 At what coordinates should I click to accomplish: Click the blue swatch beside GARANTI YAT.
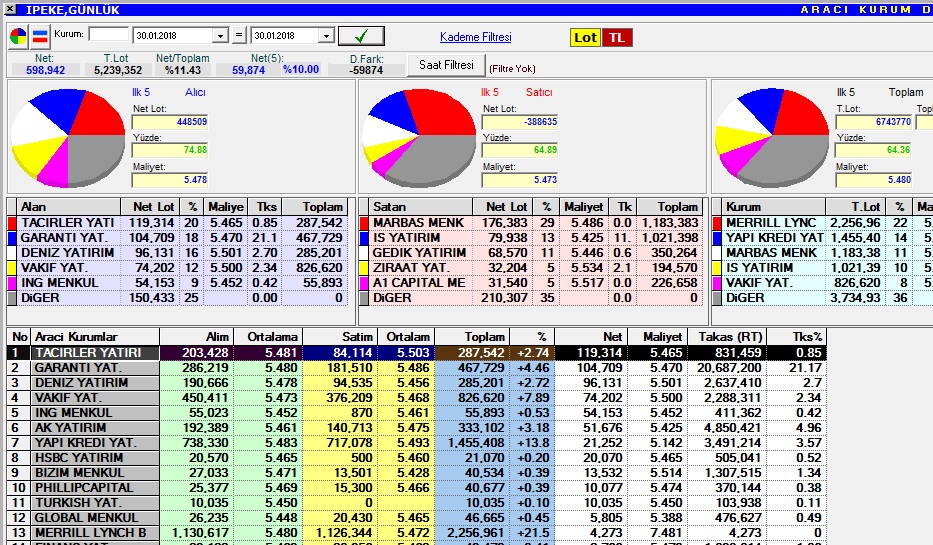click(12, 237)
